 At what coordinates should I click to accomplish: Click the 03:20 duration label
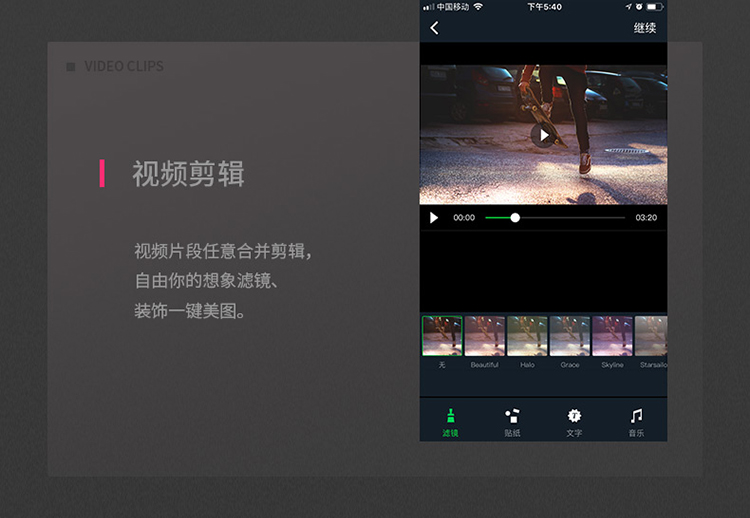coord(646,218)
